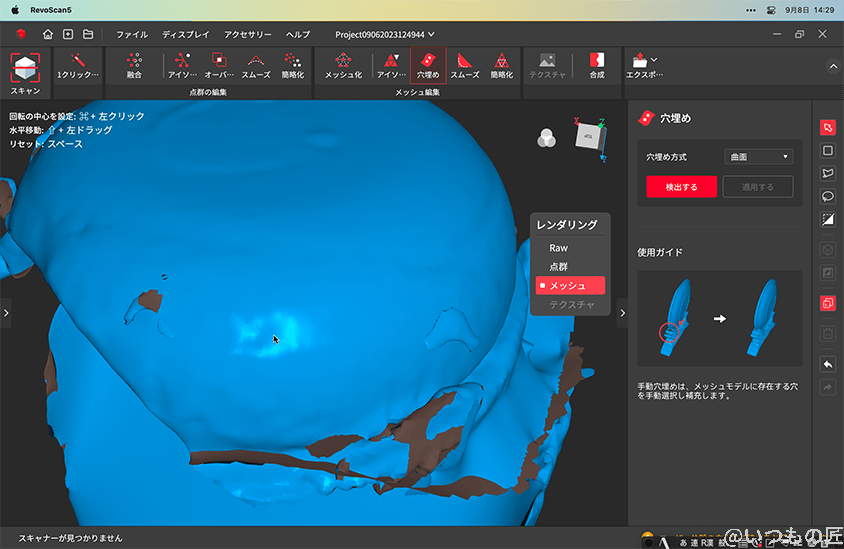Click the 合成 (Merge) toolbar icon
Viewport: 844px width, 549px height.
(x=597, y=66)
